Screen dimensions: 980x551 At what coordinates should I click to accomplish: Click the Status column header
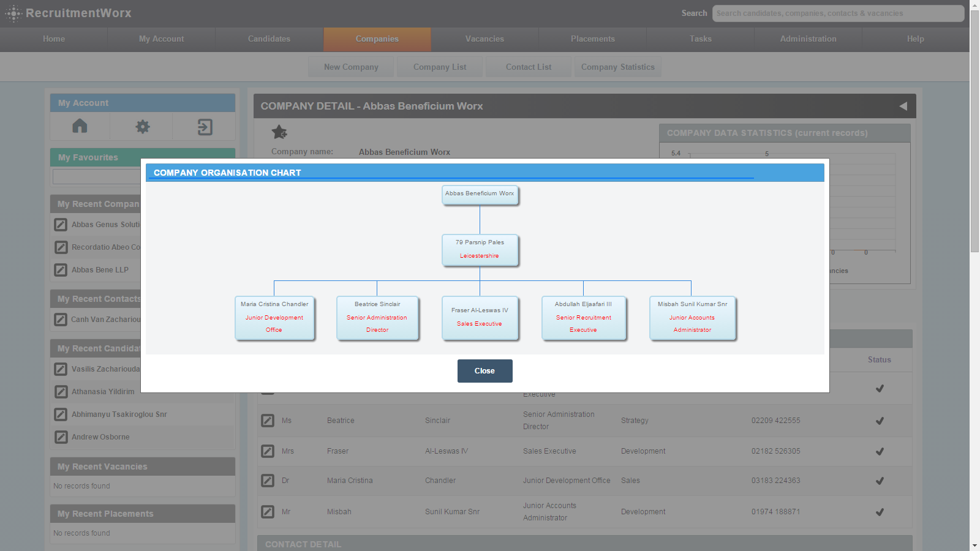[880, 360]
